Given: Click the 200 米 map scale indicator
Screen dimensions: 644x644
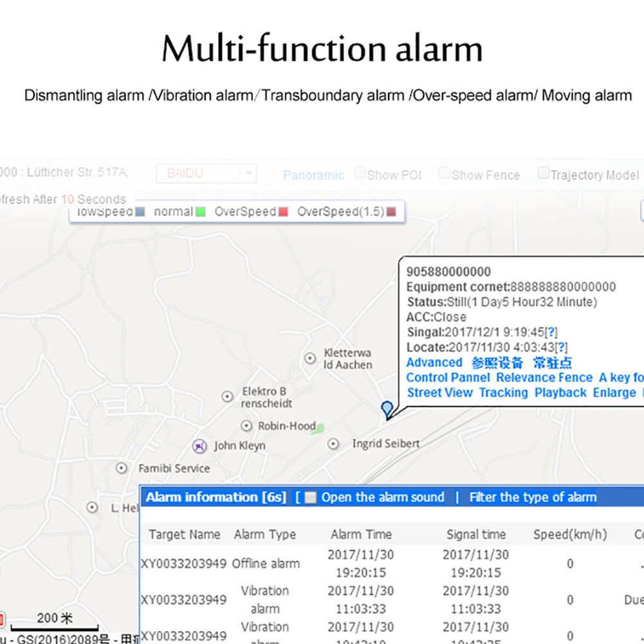Looking at the screenshot, I should click(x=55, y=621).
